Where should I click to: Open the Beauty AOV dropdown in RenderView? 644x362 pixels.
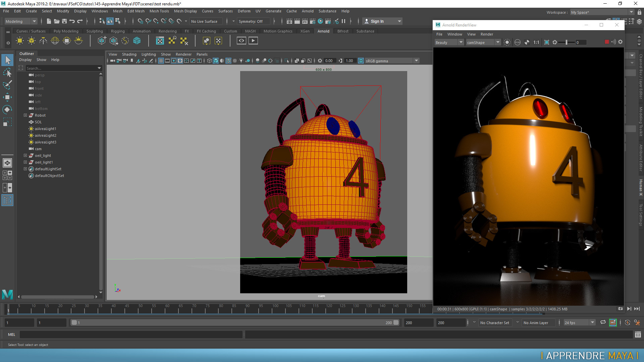449,42
